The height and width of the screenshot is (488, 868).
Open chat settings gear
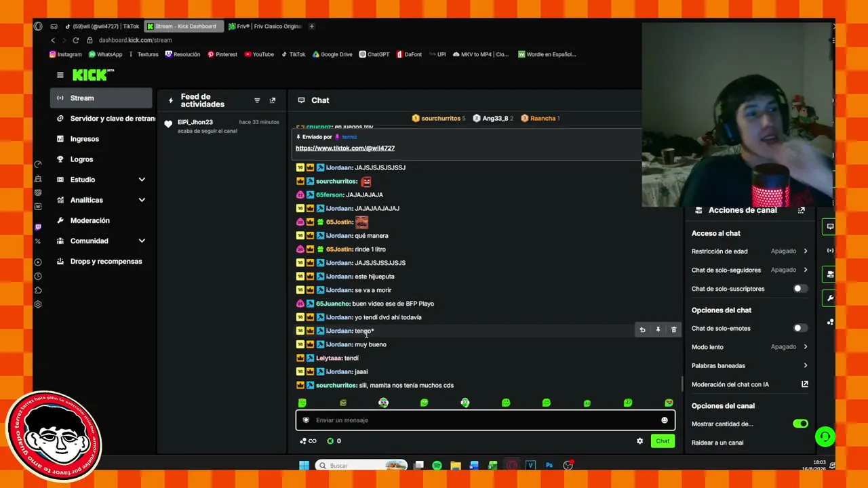(639, 441)
